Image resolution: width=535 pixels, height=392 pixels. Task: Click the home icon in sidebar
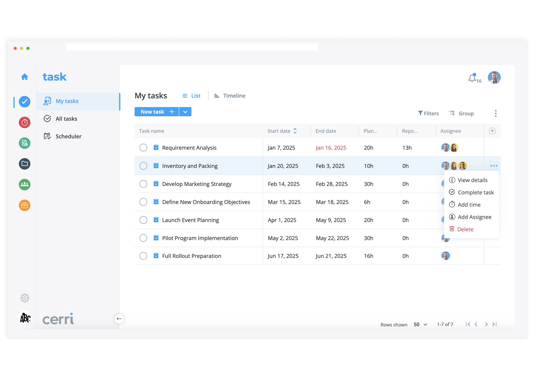tap(24, 77)
